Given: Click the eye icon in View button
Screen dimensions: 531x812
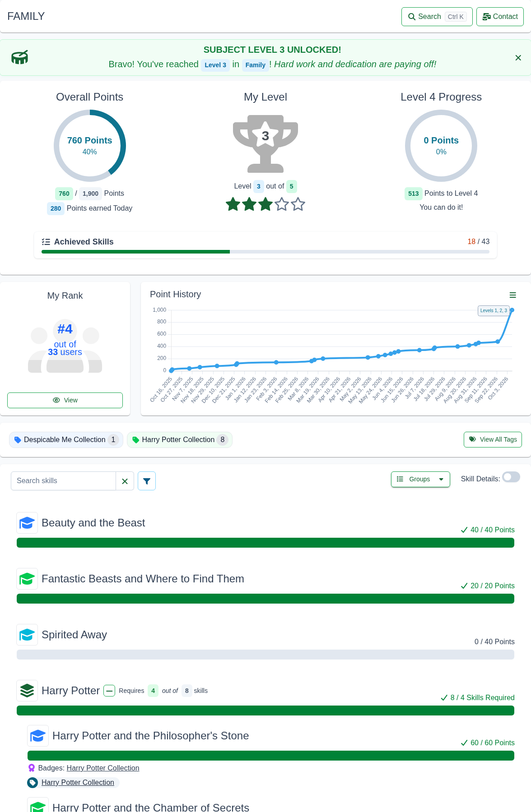Looking at the screenshot, I should click(x=56, y=400).
